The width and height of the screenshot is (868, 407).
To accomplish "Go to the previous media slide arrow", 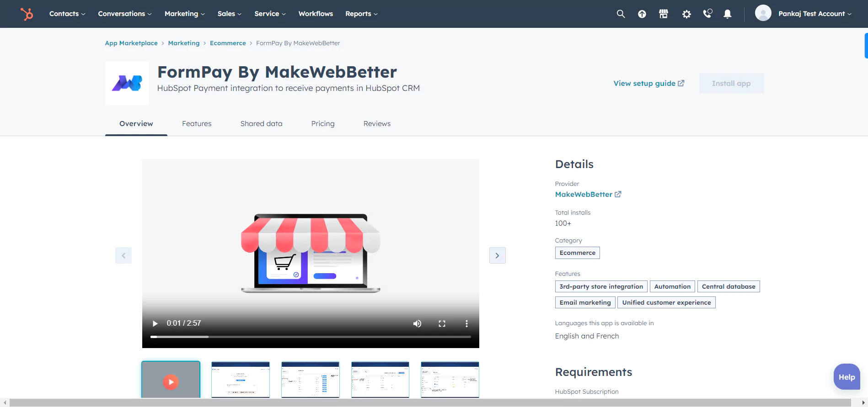I will point(123,255).
